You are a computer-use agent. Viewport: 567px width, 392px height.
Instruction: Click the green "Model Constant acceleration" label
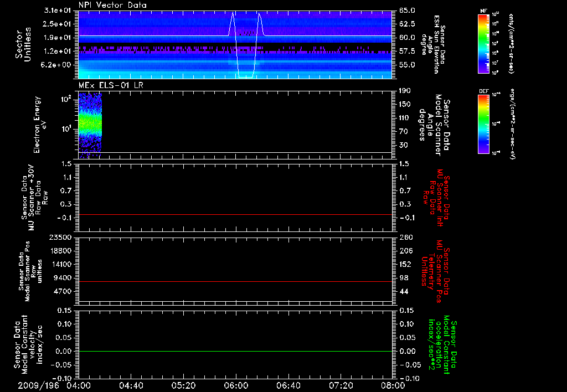point(442,344)
